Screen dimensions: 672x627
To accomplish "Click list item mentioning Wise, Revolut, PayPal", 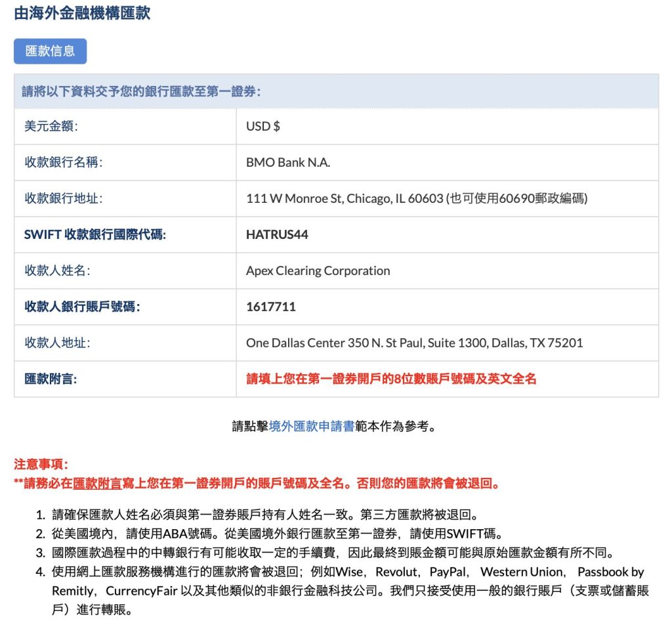I will point(348,581).
